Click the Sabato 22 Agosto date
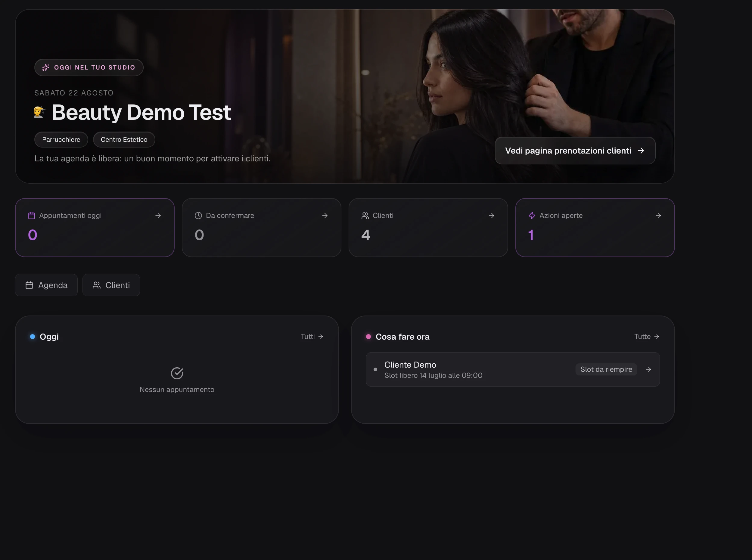752x560 pixels. pyautogui.click(x=74, y=93)
